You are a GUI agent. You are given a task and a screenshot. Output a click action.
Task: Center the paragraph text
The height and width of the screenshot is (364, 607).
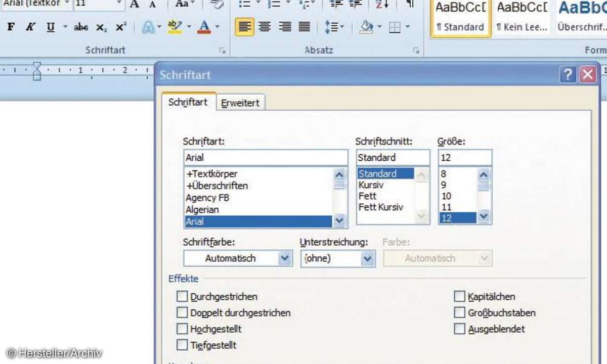[x=265, y=27]
